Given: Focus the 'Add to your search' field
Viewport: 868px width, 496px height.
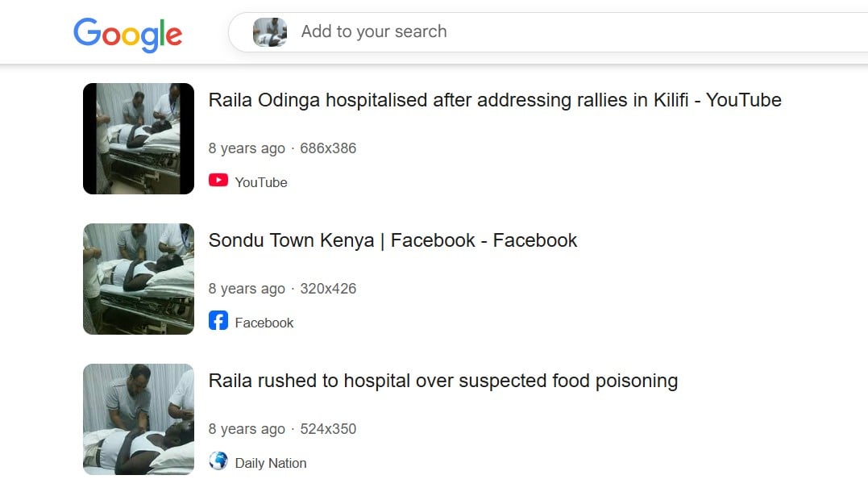Looking at the screenshot, I should 484,32.
